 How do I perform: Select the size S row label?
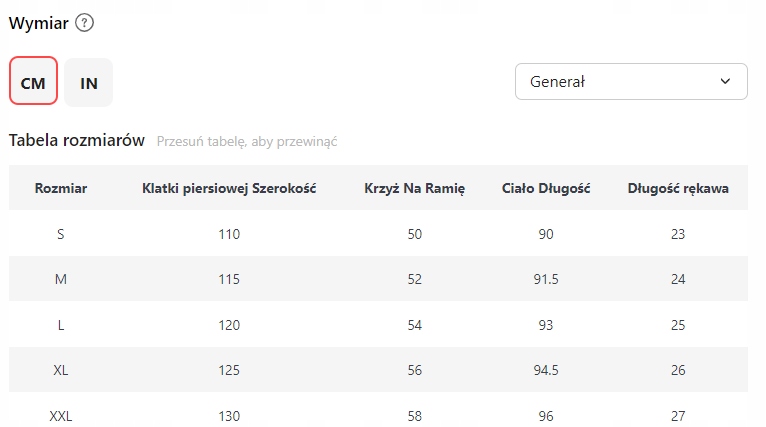click(x=60, y=234)
